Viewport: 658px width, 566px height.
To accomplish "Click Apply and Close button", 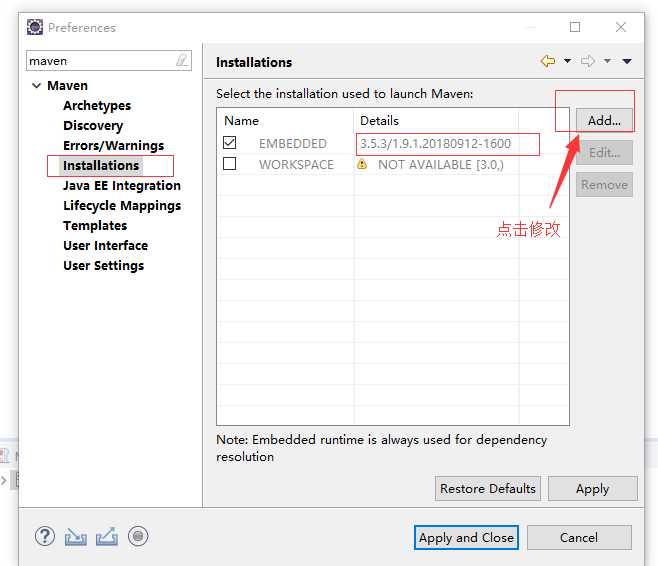I will pos(466,537).
